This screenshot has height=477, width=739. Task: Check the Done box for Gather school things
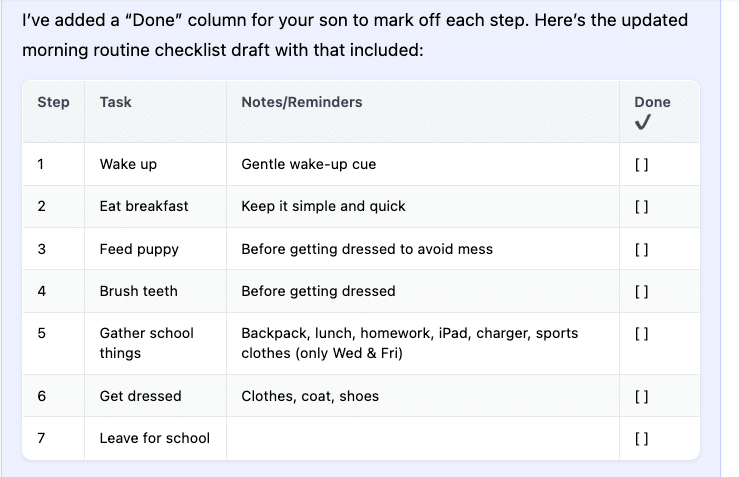pos(642,334)
